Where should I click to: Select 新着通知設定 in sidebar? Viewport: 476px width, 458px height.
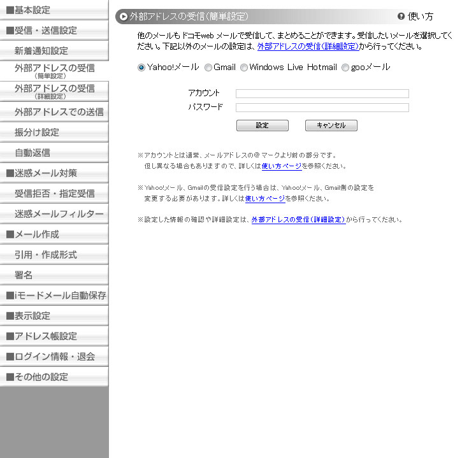[54, 51]
